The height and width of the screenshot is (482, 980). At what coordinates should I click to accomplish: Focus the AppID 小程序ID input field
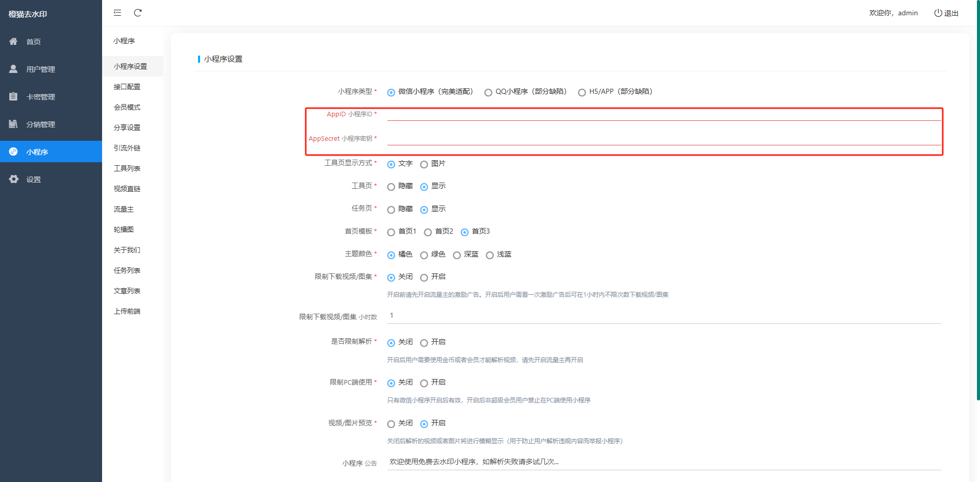(664, 114)
